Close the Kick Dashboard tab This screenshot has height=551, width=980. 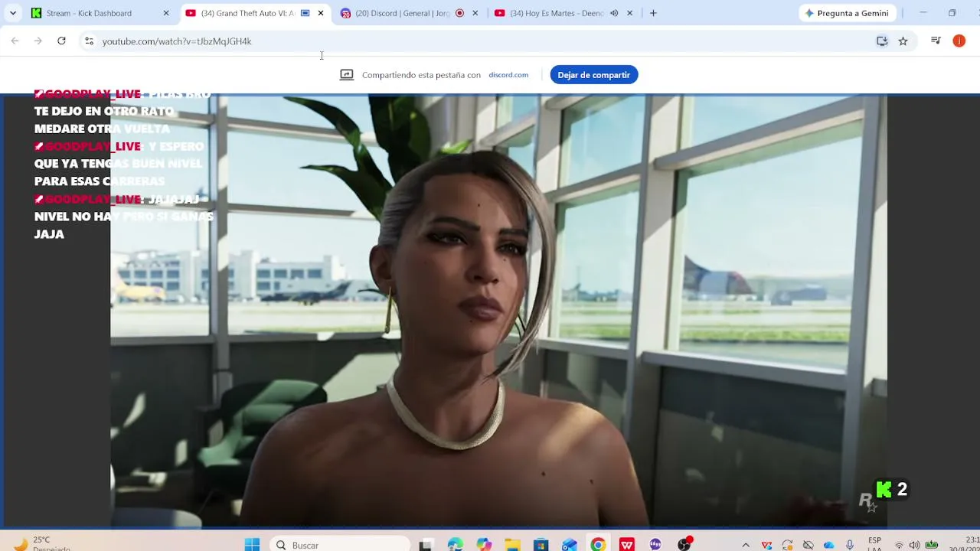pos(166,13)
